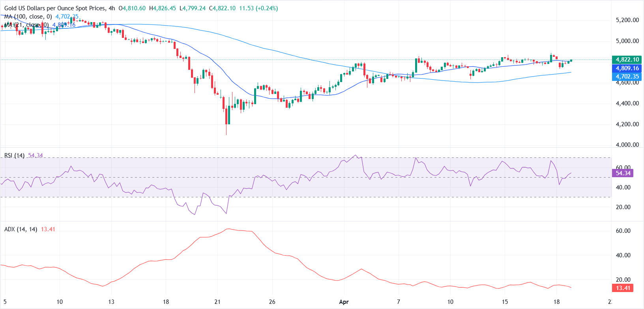Viewport: 644px width, 309px height.
Task: Click the +0.24% change value in the header
Action: pyautogui.click(x=266, y=8)
